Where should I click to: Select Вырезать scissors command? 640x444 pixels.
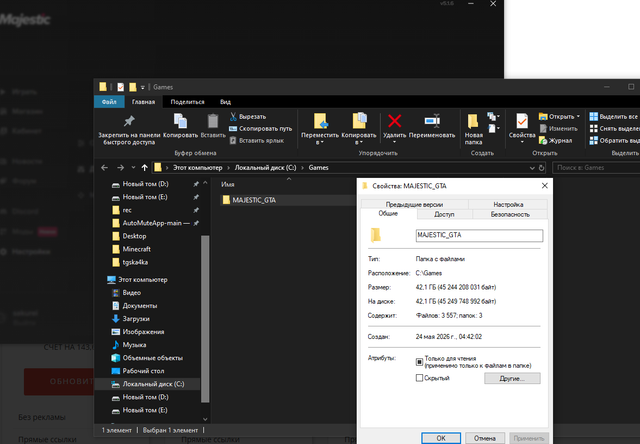(248, 117)
